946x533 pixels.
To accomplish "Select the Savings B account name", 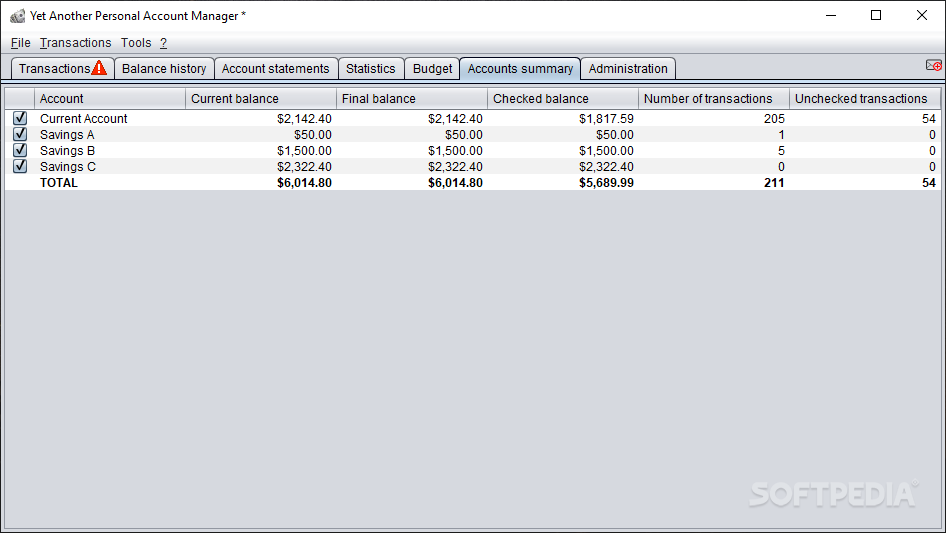I will coord(68,150).
